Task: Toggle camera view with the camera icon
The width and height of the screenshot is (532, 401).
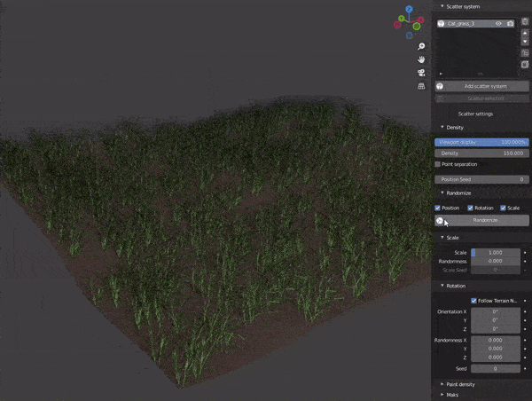Action: 421,73
